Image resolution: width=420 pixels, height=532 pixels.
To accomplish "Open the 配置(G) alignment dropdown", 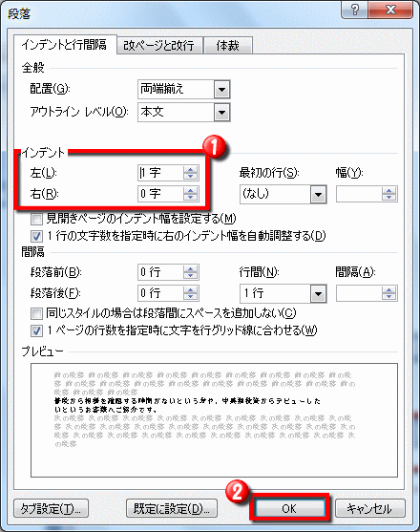I will pyautogui.click(x=221, y=90).
